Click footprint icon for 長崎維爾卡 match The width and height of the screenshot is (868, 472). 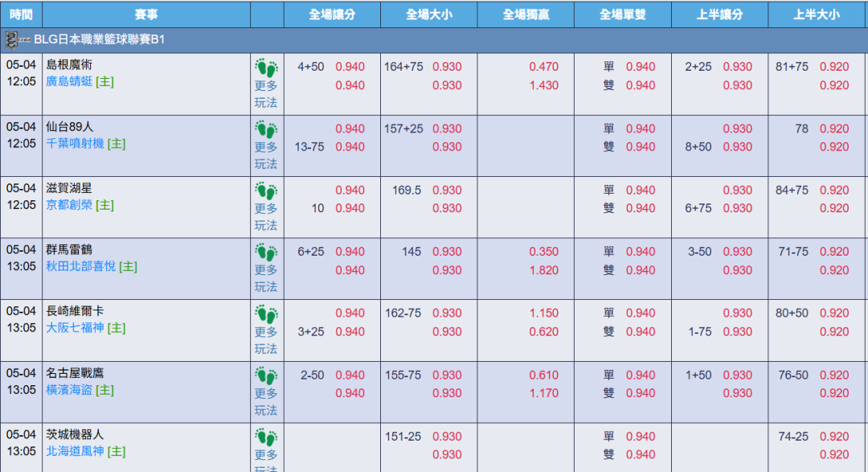tap(266, 314)
